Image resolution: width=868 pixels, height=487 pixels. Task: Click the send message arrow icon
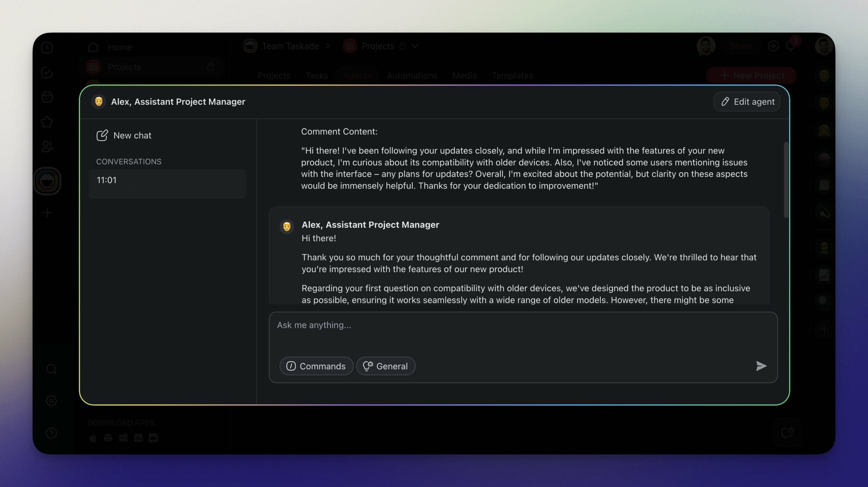pyautogui.click(x=761, y=366)
